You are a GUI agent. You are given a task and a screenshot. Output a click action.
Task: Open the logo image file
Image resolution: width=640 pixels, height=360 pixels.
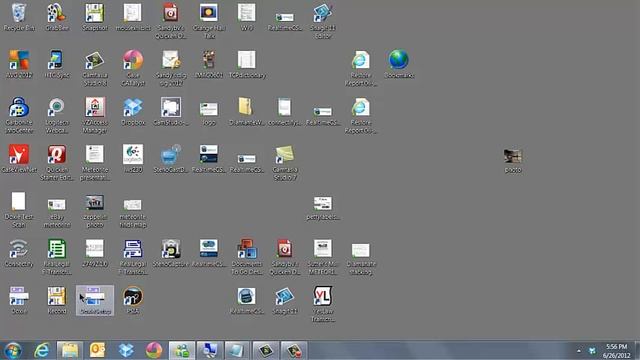[x=209, y=113]
